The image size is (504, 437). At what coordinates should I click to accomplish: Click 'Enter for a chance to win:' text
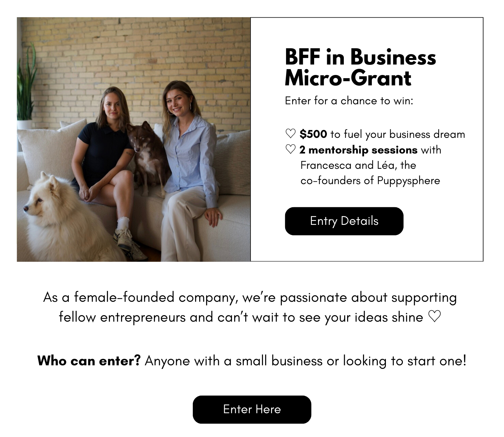point(349,101)
